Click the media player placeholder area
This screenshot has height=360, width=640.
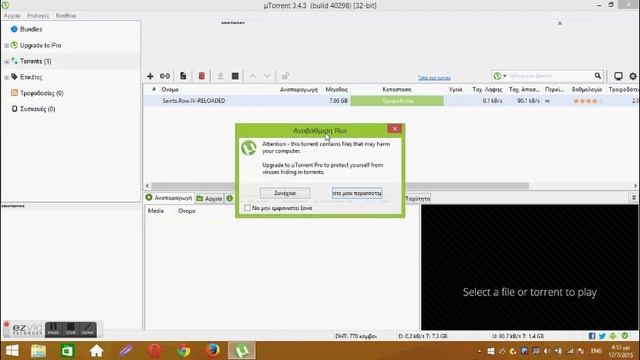point(529,267)
